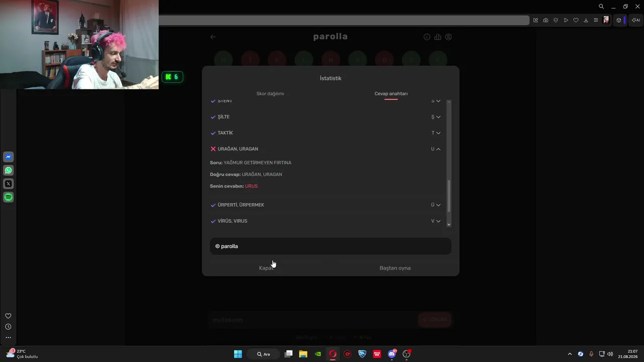This screenshot has height=362, width=644.
Task: Open the browser downloads icon
Action: pos(586,20)
